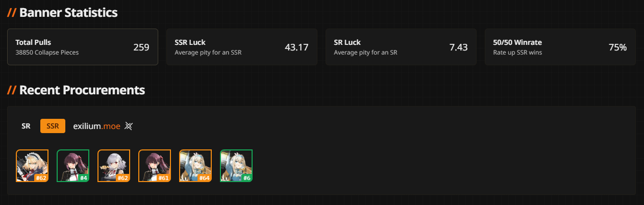The image size is (644, 205).
Task: Click the 75% winrate value
Action: pos(617,47)
